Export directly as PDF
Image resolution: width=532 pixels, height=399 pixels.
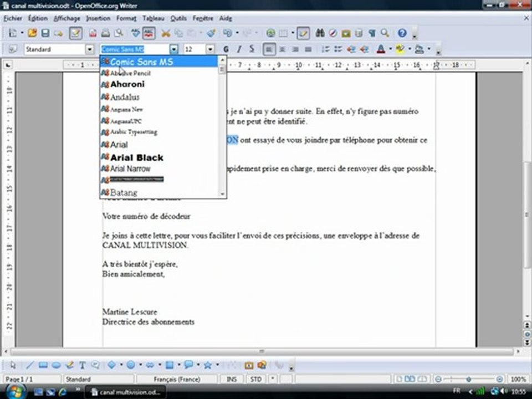click(93, 33)
